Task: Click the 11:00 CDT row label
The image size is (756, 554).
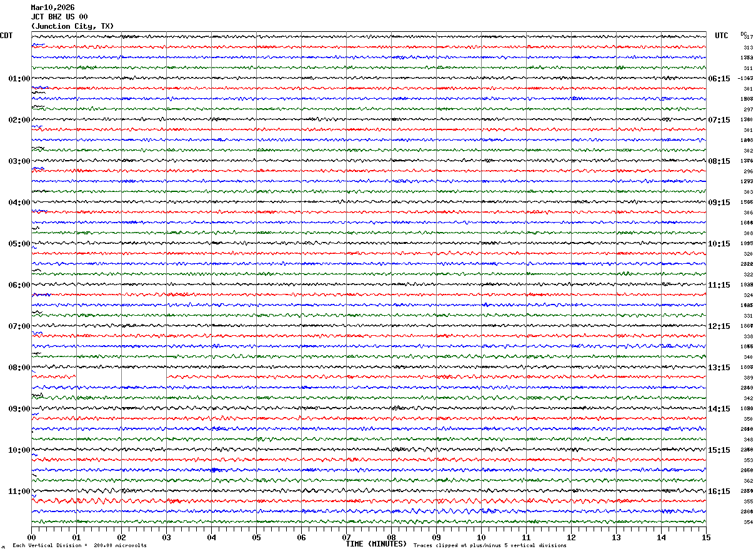Action: click(19, 491)
